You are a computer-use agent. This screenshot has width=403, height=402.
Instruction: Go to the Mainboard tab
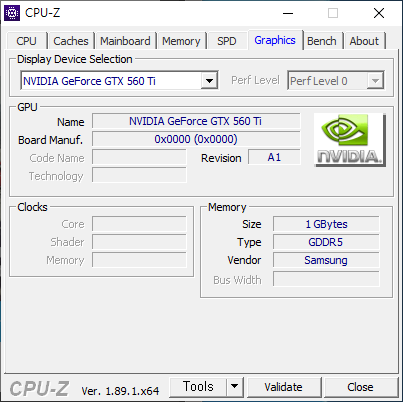pos(125,41)
